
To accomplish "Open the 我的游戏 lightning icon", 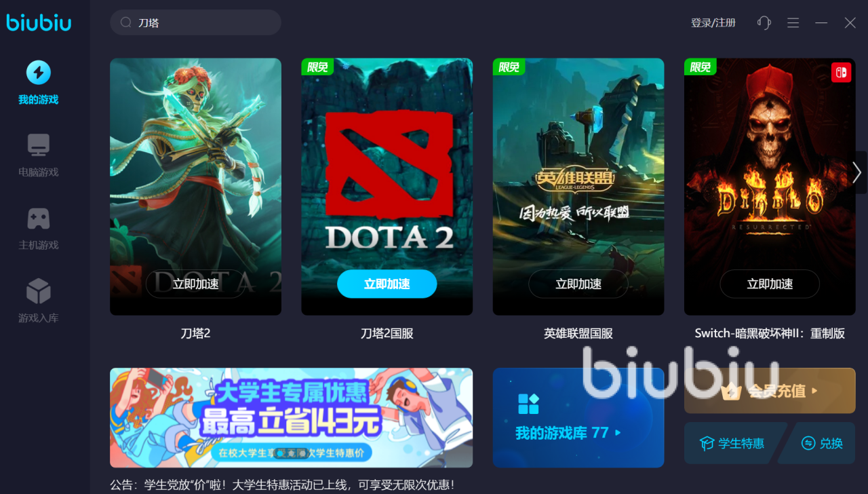I will [38, 73].
